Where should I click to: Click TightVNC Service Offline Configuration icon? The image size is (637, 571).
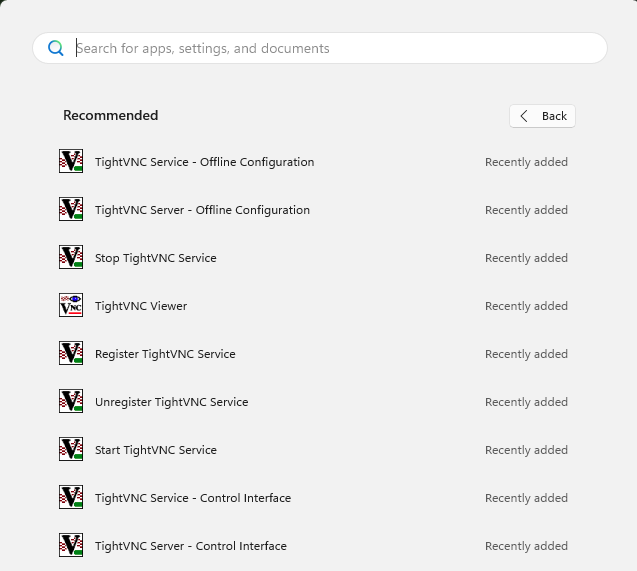coord(71,161)
